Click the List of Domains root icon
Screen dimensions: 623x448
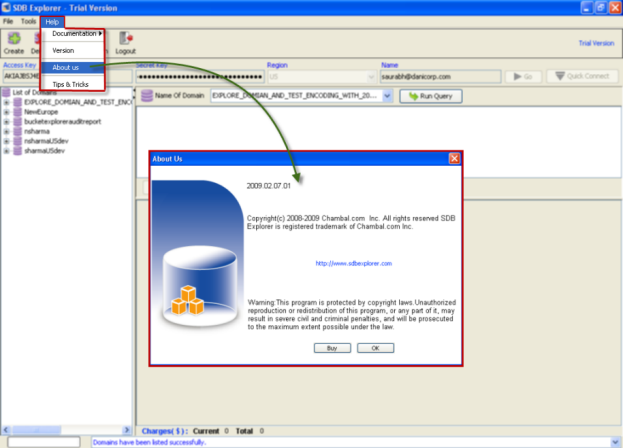pyautogui.click(x=6, y=93)
